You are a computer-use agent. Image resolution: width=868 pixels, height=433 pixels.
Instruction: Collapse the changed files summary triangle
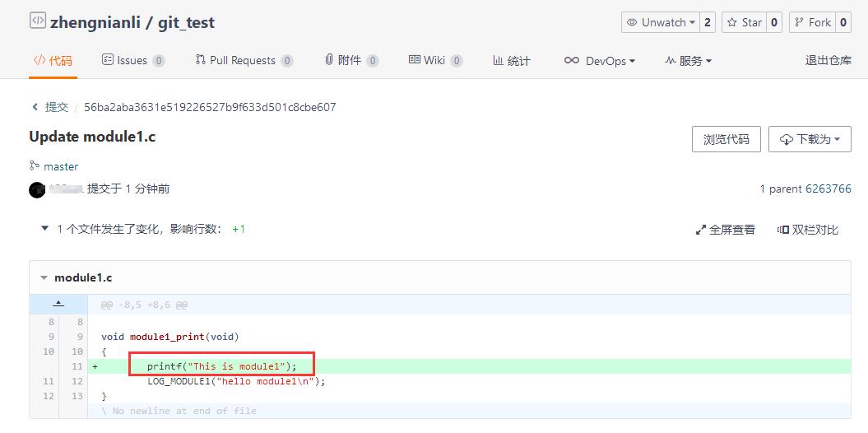tap(44, 228)
